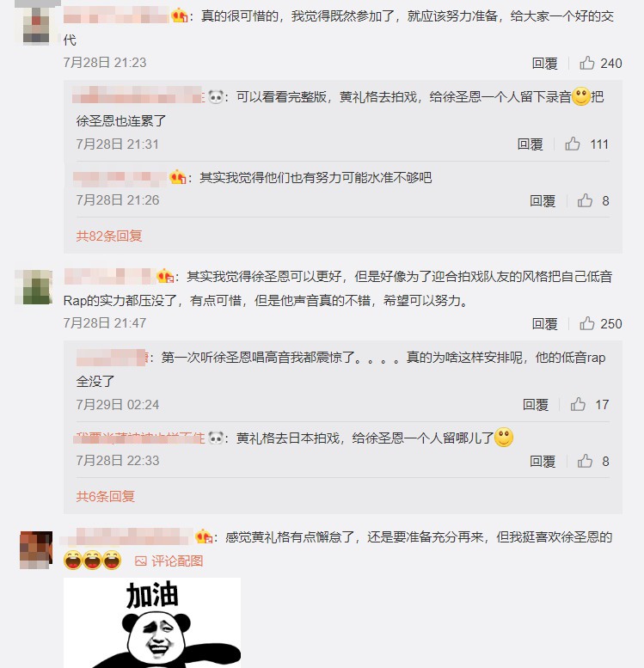Reply to the 7月28日 22:33 comment
Viewport: 644px width, 668px height.
coord(543,462)
